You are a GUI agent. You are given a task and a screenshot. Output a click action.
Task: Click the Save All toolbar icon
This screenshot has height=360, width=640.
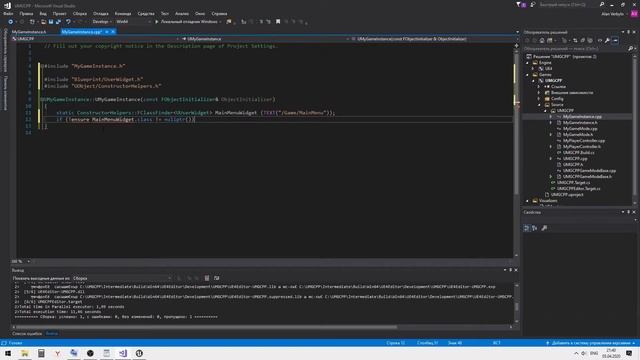pyautogui.click(x=58, y=22)
